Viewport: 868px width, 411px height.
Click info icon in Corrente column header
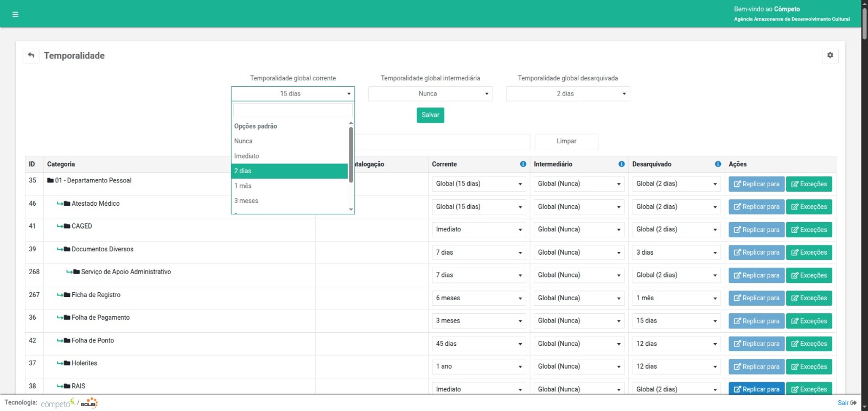coord(523,164)
